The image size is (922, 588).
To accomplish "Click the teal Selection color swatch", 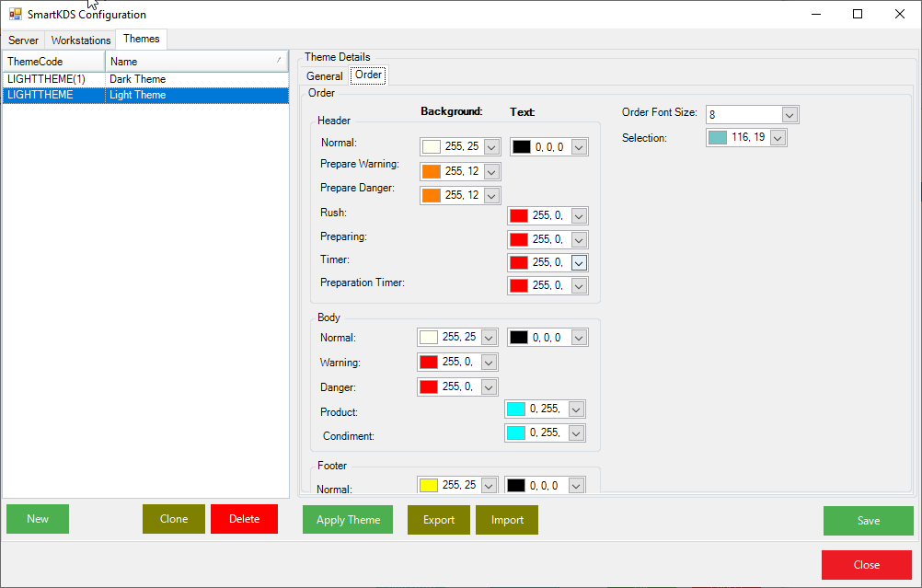I will click(718, 137).
